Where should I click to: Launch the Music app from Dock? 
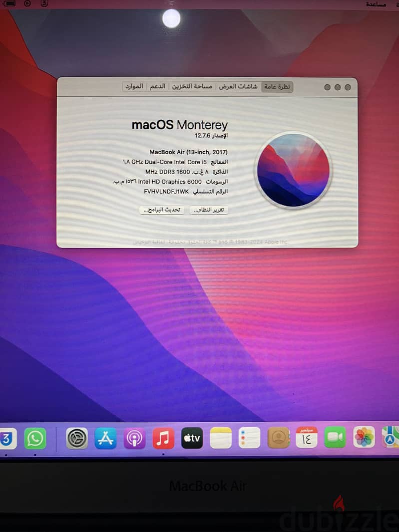pyautogui.click(x=163, y=438)
